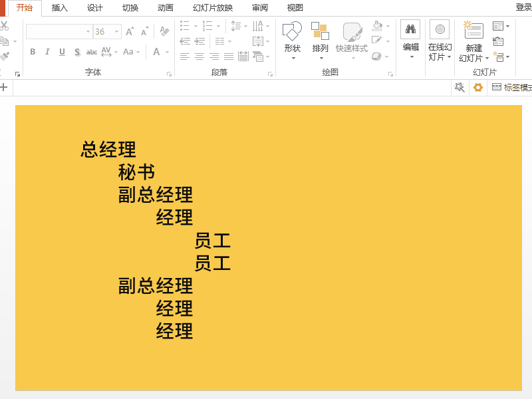Click the center align text icon
The width and height of the screenshot is (532, 399).
(x=199, y=57)
